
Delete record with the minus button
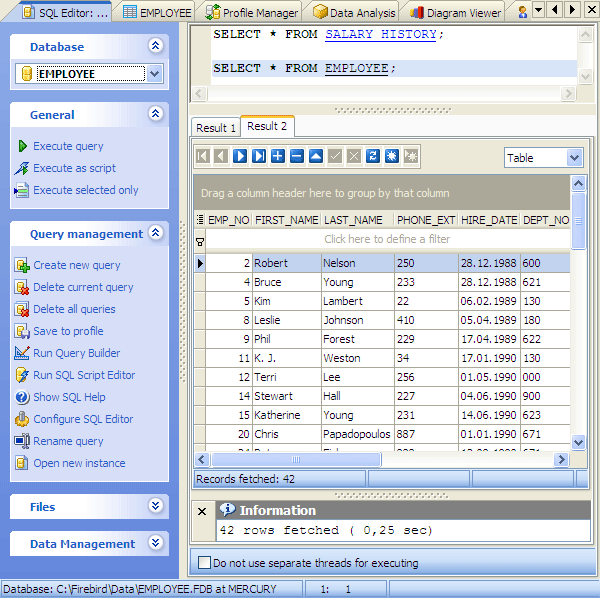click(297, 156)
